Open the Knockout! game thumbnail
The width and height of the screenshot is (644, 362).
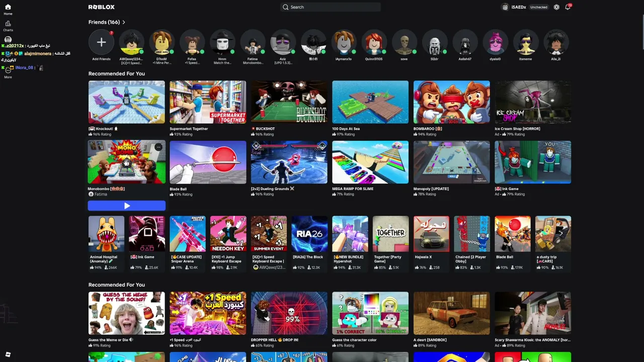pos(126,102)
